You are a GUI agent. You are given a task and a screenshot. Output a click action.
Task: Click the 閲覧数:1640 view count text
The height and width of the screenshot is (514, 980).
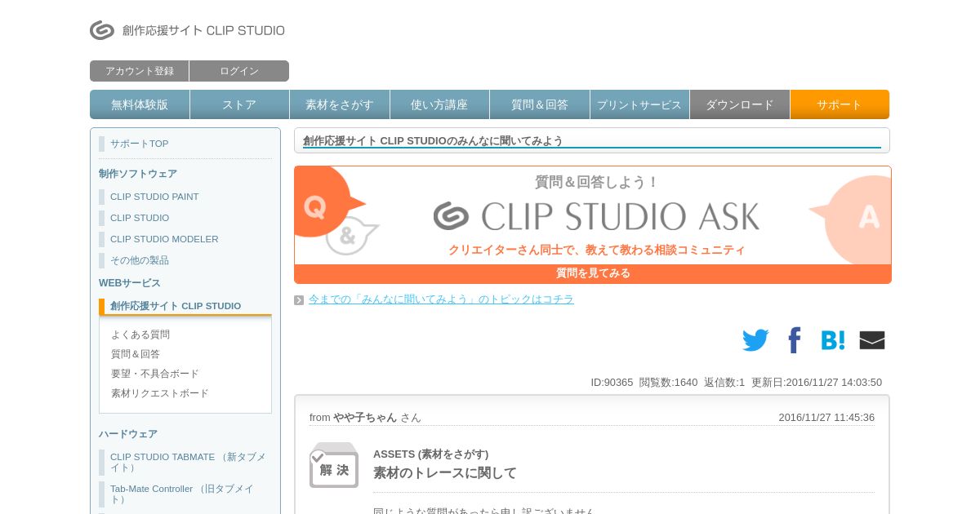click(668, 382)
